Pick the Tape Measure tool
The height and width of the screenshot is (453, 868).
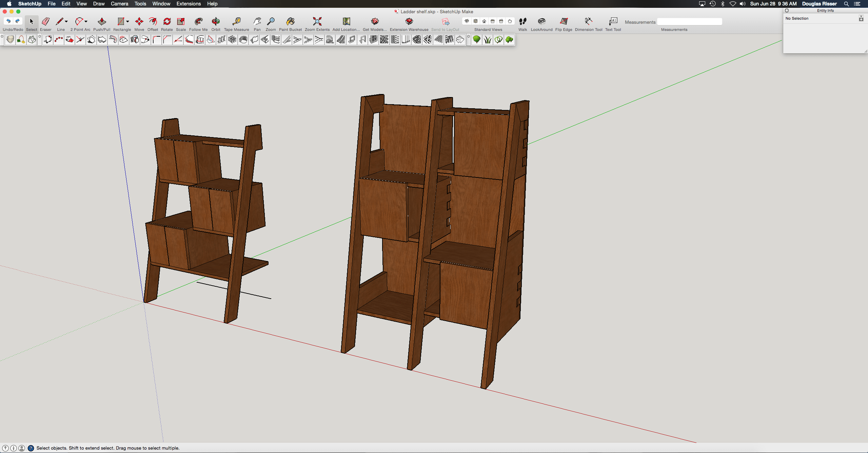[x=236, y=22]
